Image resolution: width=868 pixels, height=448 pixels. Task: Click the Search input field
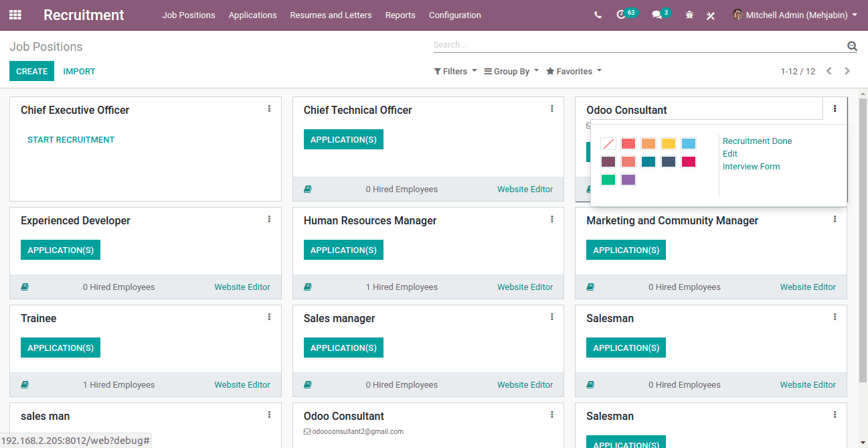[x=639, y=45]
